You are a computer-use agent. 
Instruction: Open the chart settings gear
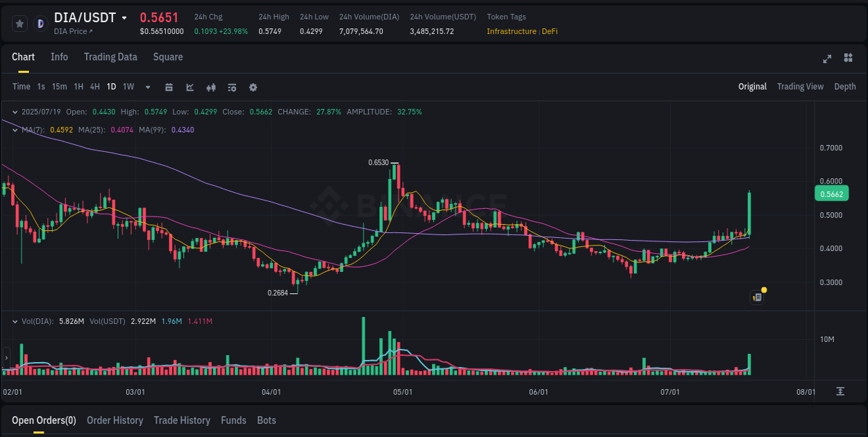[x=253, y=87]
